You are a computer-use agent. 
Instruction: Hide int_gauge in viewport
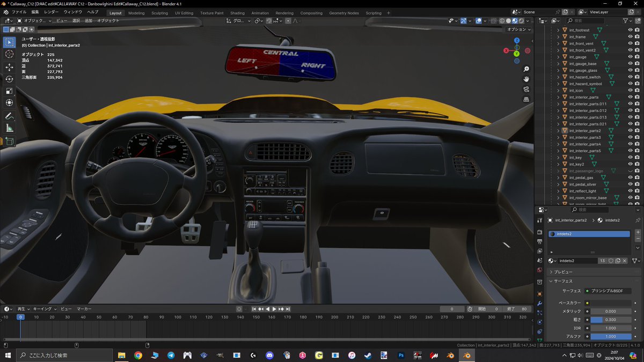click(631, 57)
